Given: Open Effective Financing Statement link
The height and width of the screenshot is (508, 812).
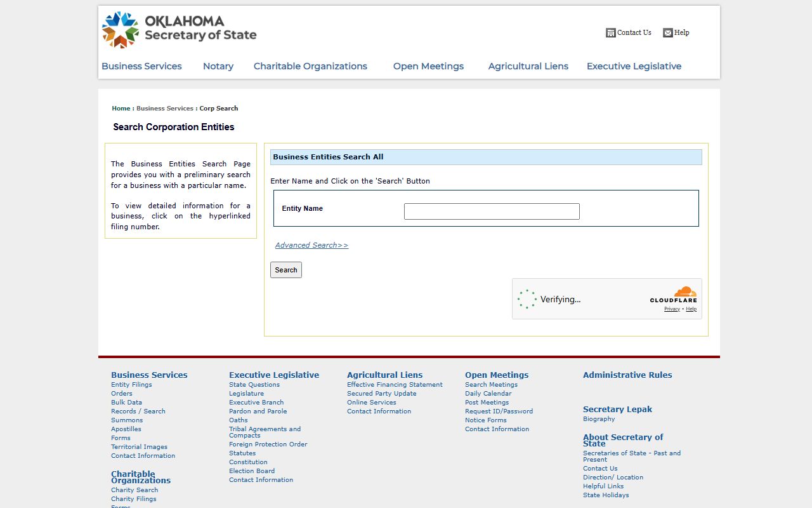Looking at the screenshot, I should (x=395, y=384).
